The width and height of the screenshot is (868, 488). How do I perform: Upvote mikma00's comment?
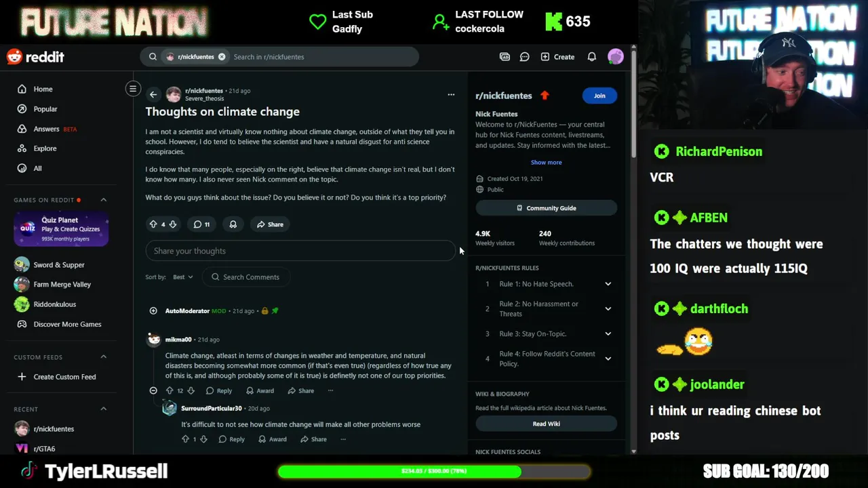[x=170, y=391]
